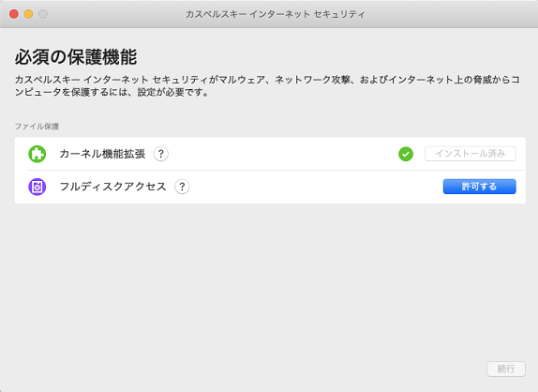Click the window title カスペルスキー インターネット セキュリティ
Viewport: 538px width, 392px height.
pos(276,14)
